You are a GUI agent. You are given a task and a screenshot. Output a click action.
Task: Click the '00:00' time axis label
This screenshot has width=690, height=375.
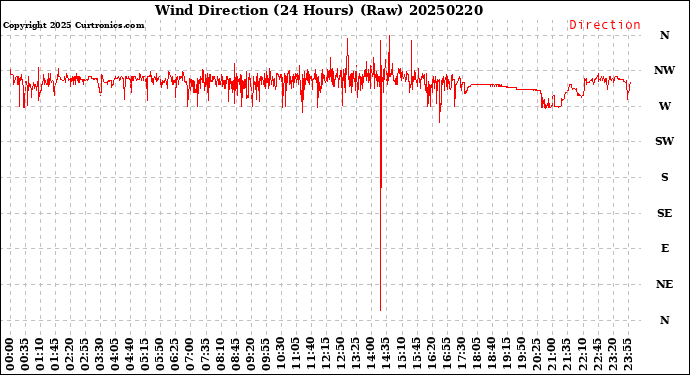tap(10, 355)
